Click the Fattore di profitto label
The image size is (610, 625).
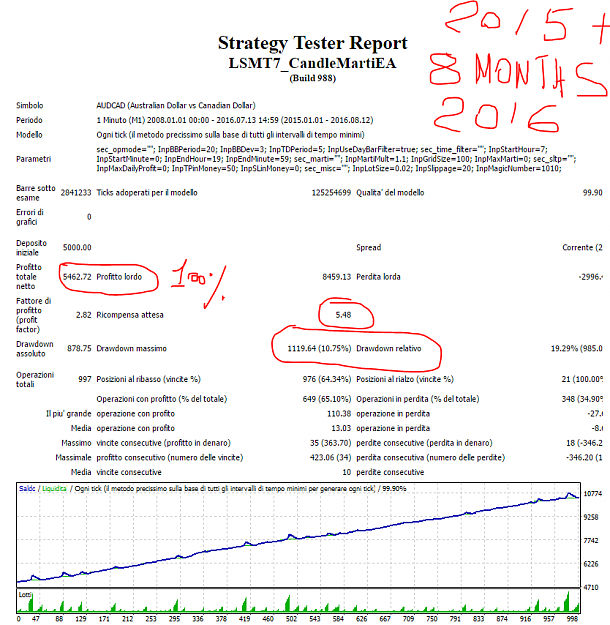33,315
